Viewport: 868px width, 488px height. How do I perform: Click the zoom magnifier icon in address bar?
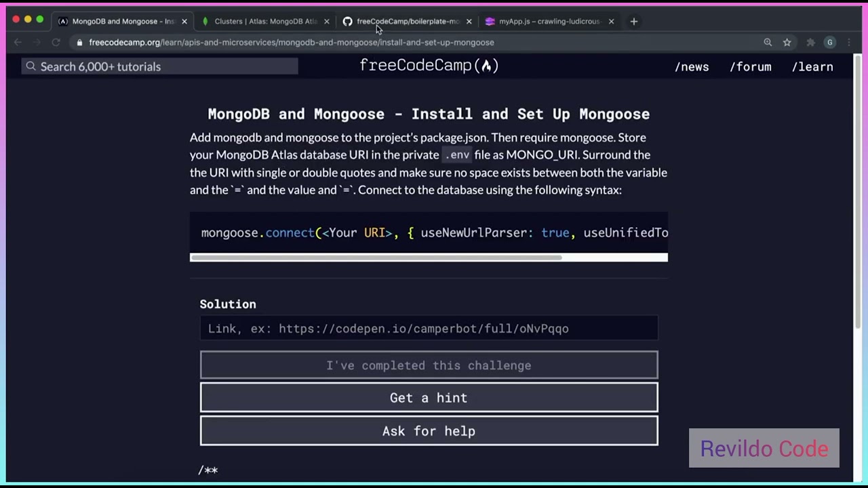[768, 42]
